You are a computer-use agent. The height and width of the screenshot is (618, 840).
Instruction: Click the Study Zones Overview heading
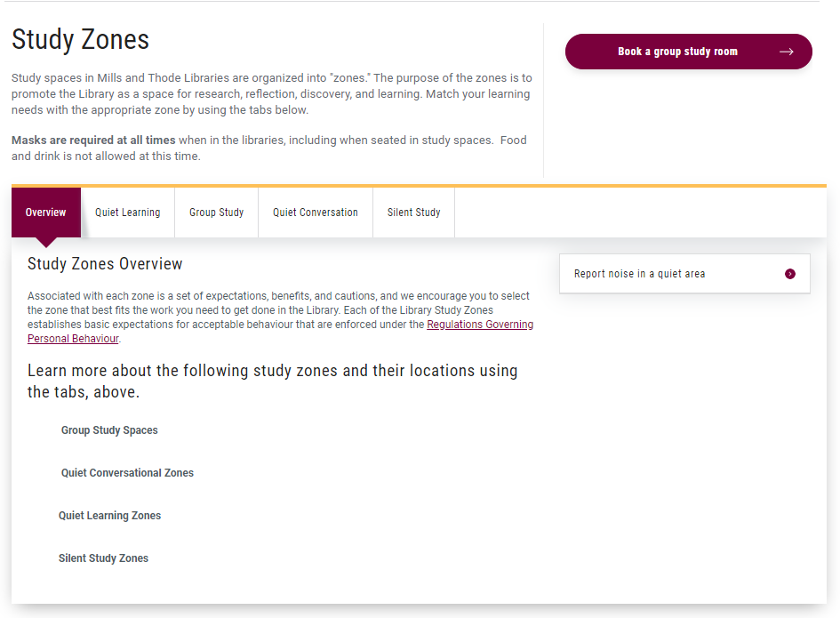tap(105, 264)
